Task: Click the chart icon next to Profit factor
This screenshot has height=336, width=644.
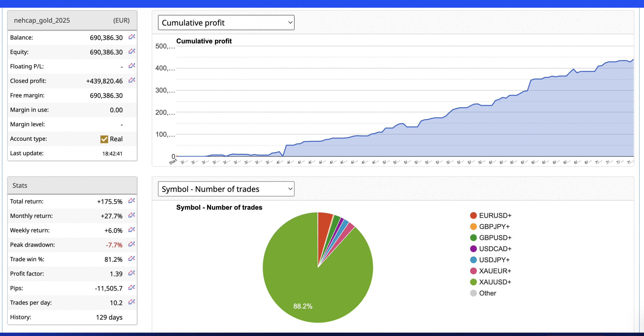Action: point(131,273)
